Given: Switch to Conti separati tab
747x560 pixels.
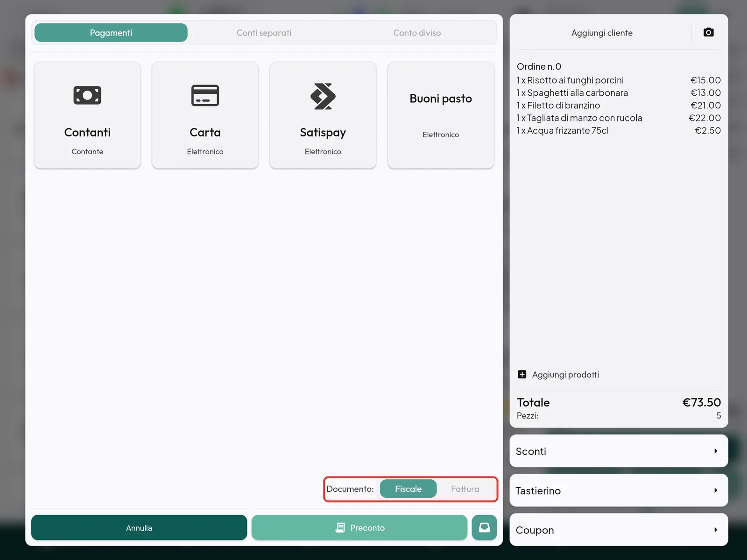Looking at the screenshot, I should pyautogui.click(x=264, y=33).
